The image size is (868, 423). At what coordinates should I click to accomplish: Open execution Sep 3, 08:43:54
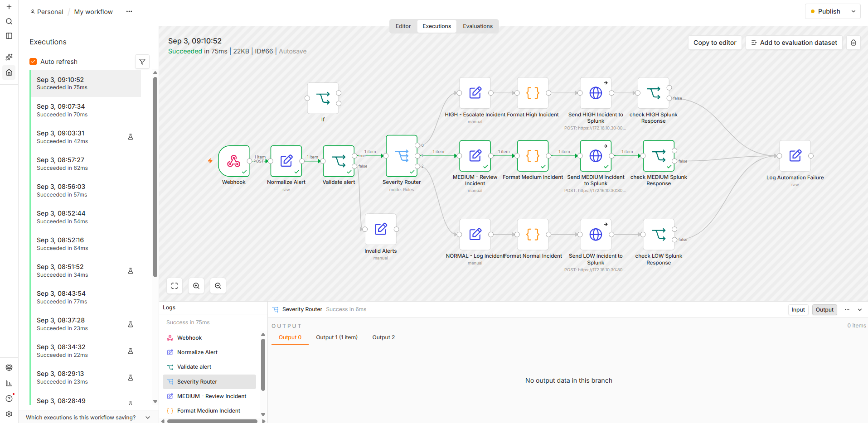click(x=86, y=297)
